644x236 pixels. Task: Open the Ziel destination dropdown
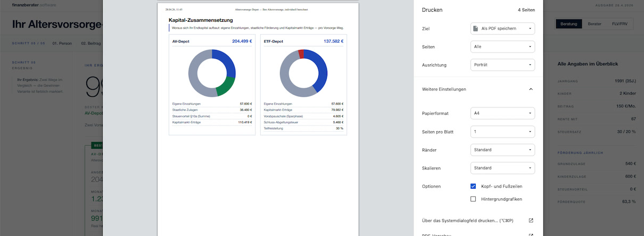502,28
